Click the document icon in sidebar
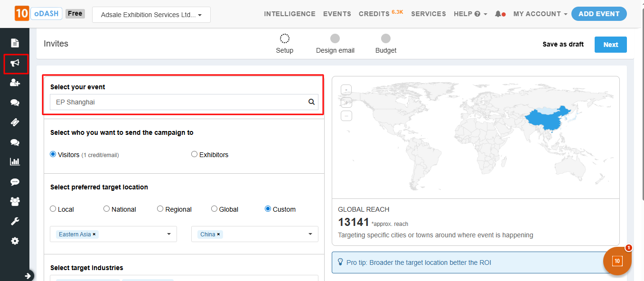The height and width of the screenshot is (281, 644). (15, 43)
